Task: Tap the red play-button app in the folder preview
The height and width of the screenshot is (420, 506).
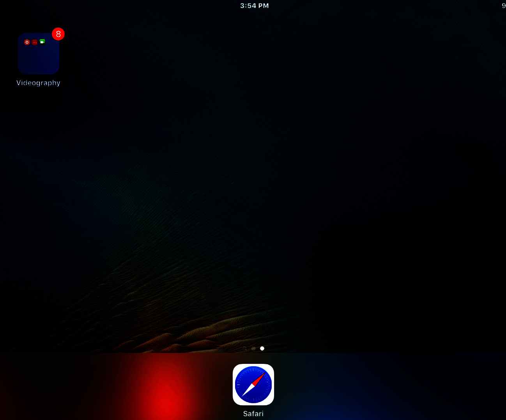Action: 27,42
